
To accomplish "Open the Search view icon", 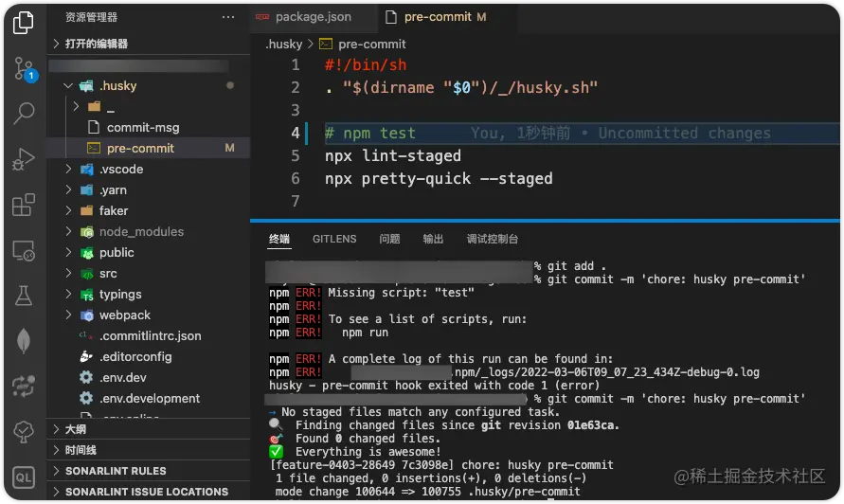I will point(24,114).
